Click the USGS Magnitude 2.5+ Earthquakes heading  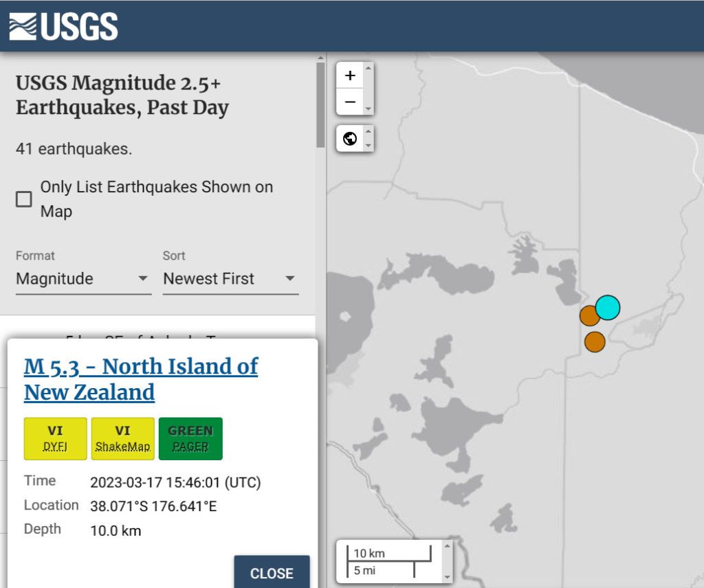click(x=122, y=95)
